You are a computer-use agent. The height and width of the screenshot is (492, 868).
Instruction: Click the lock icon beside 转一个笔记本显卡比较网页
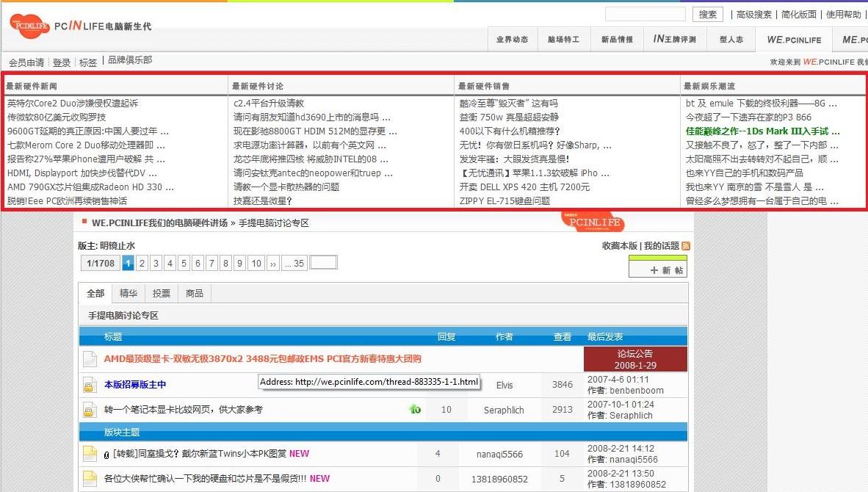[89, 410]
